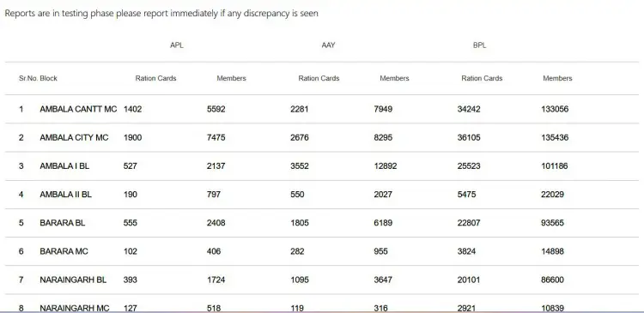The height and width of the screenshot is (313, 644).
Task: Click BPL Members column header
Action: [557, 78]
